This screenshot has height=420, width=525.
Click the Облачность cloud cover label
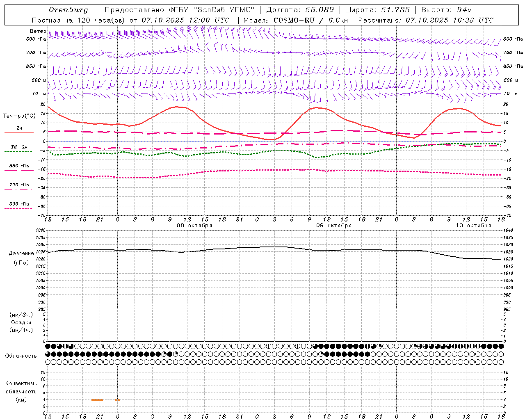click(21, 356)
